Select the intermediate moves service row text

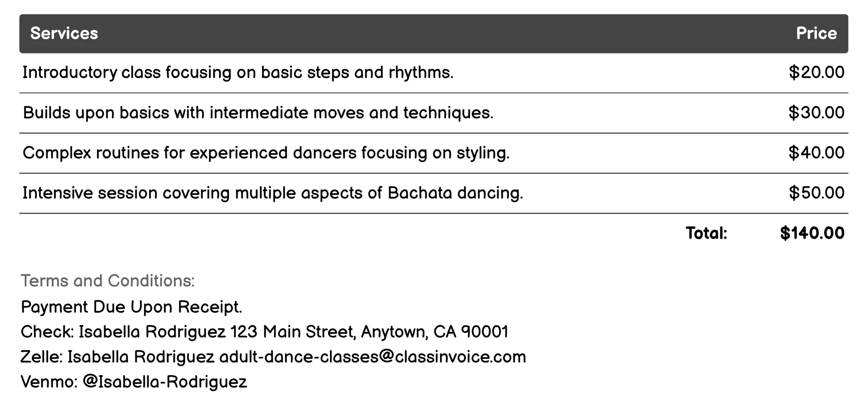(258, 113)
